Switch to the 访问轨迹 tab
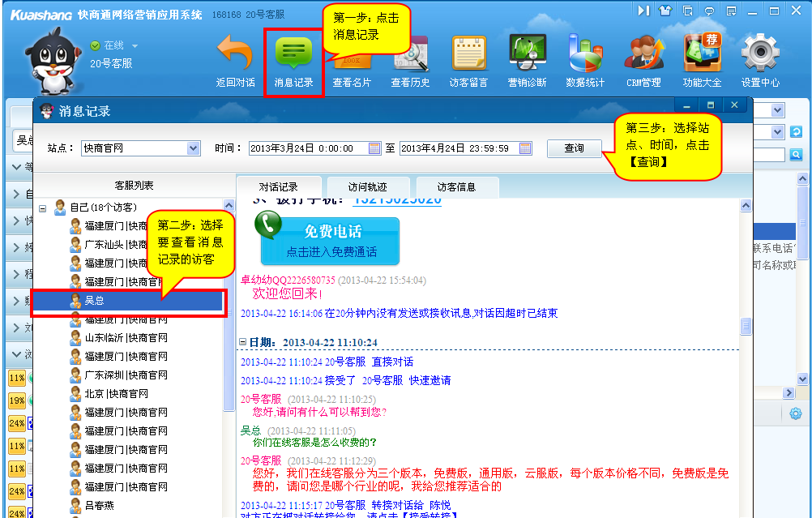 coord(367,187)
